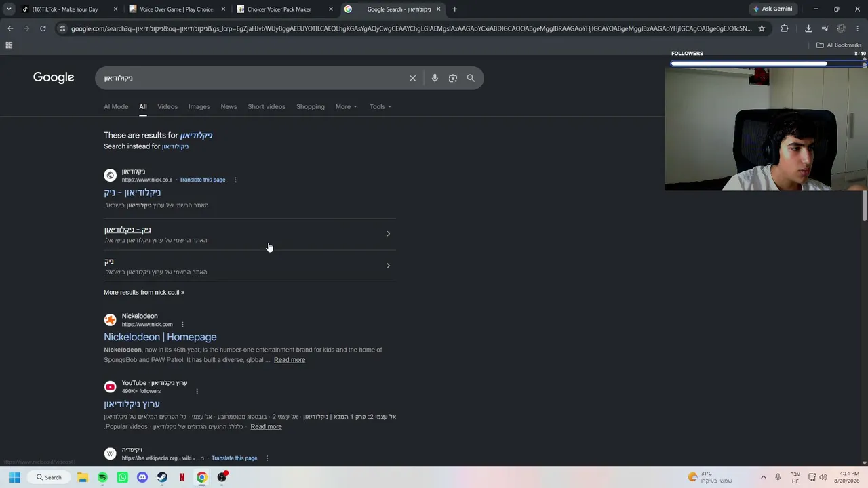
Task: Expand the second nick.co.il sitelink chevron
Action: click(388, 266)
